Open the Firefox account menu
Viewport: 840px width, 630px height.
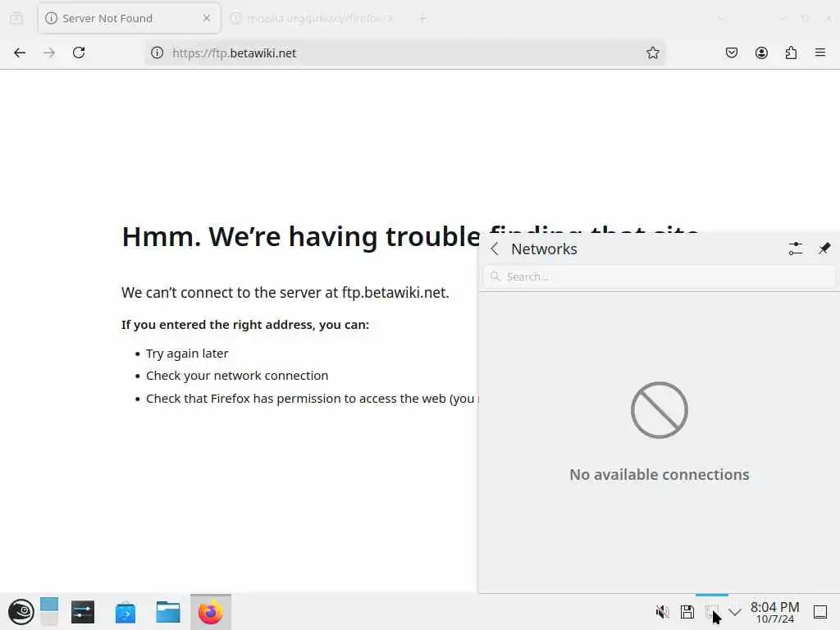761,52
